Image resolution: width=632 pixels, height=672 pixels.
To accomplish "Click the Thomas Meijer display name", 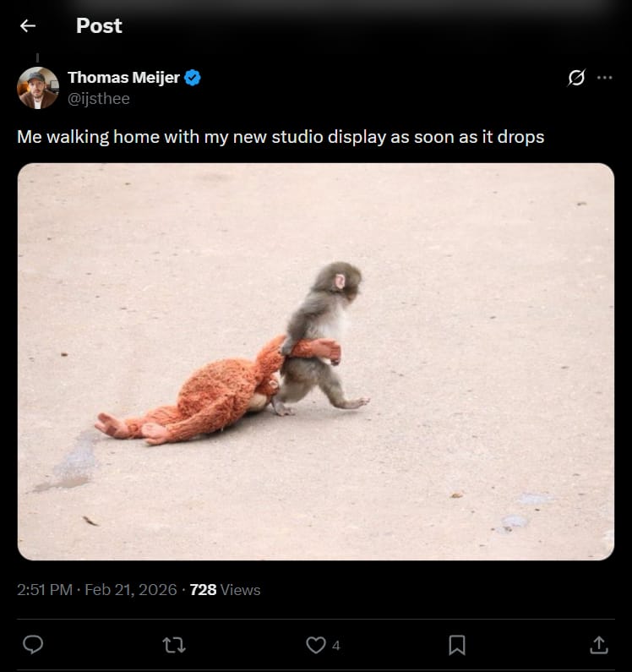I will (x=123, y=78).
